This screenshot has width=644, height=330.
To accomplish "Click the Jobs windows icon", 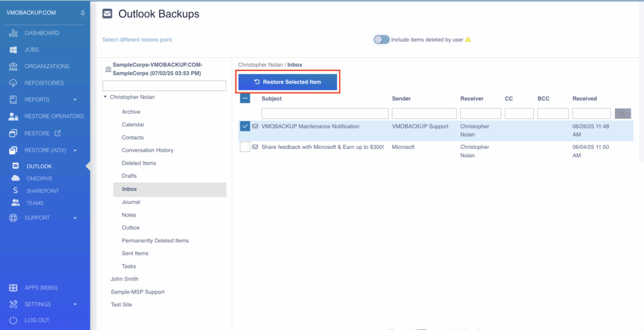I will pyautogui.click(x=13, y=50).
